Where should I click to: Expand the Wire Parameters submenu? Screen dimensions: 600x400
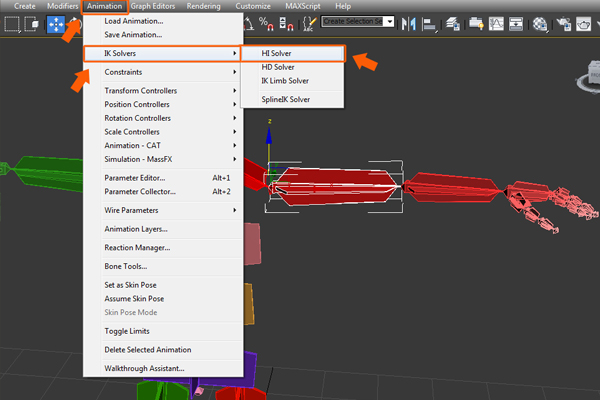[x=163, y=210]
